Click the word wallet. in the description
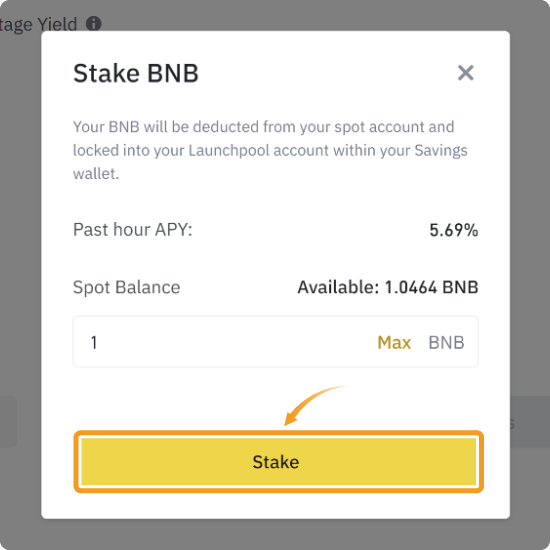 click(x=96, y=174)
